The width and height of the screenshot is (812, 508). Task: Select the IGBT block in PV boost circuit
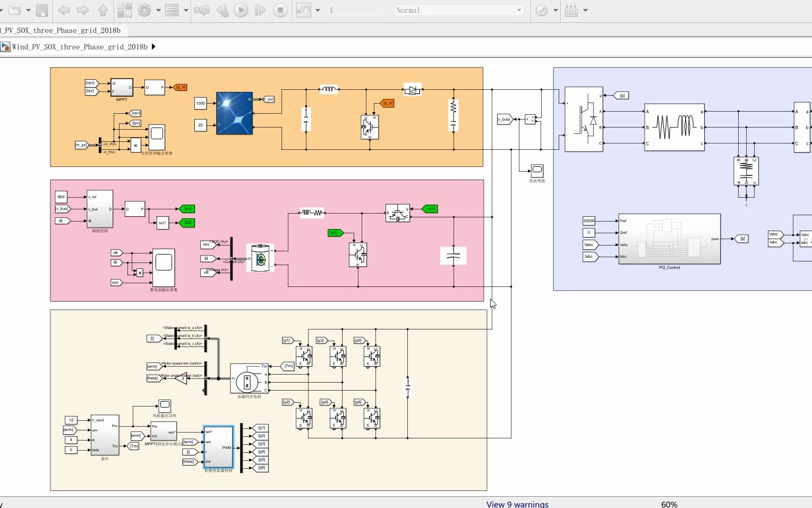tap(370, 127)
